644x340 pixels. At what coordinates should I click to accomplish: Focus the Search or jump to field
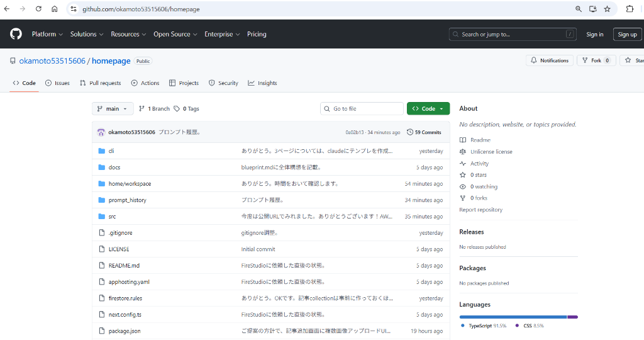click(x=513, y=34)
